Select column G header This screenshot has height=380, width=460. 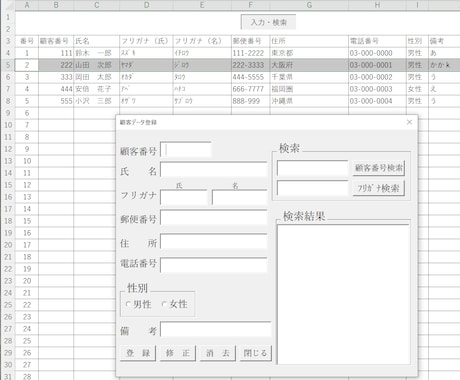309,5
